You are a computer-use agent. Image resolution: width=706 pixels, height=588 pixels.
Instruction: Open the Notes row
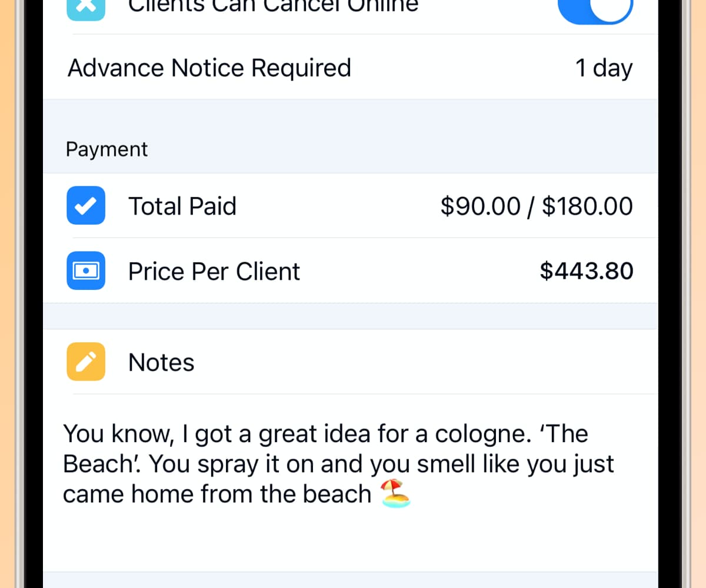[161, 362]
